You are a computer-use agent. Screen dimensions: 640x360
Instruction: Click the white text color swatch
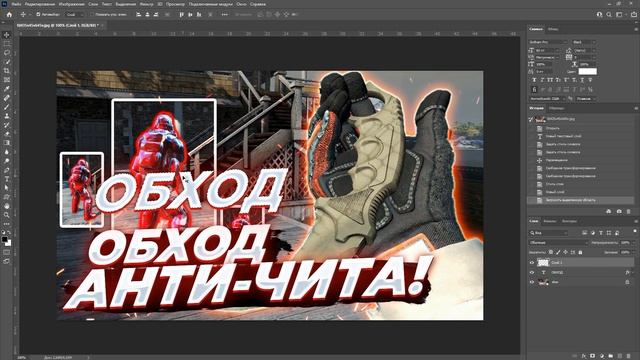(587, 71)
